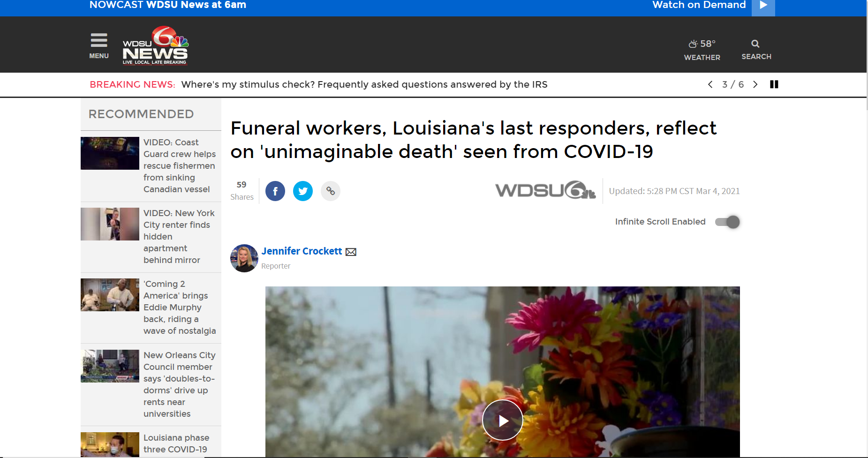Share article on Twitter

(303, 191)
